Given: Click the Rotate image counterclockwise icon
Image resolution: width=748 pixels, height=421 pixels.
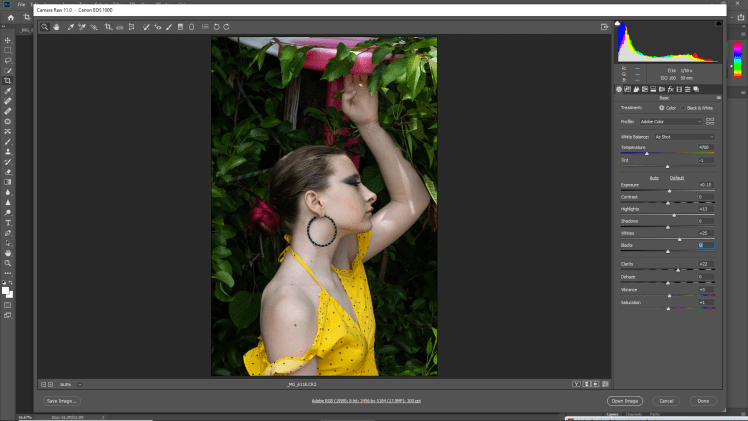Looking at the screenshot, I should 216,27.
